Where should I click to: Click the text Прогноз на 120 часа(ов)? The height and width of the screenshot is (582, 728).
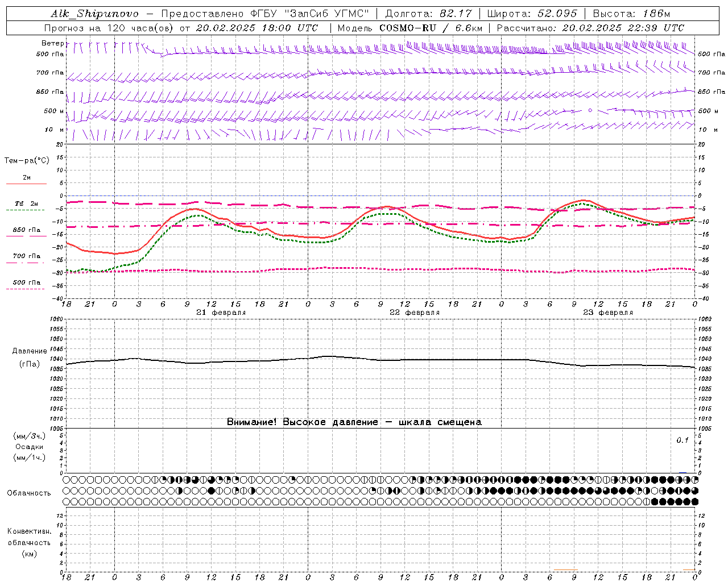click(109, 28)
